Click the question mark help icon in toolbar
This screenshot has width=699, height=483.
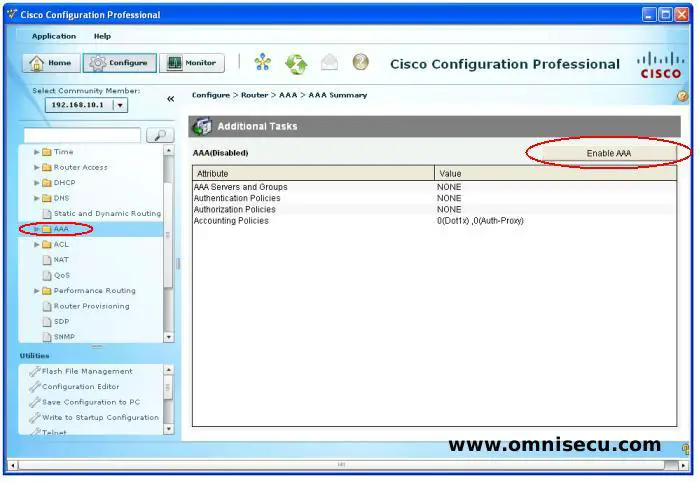361,62
